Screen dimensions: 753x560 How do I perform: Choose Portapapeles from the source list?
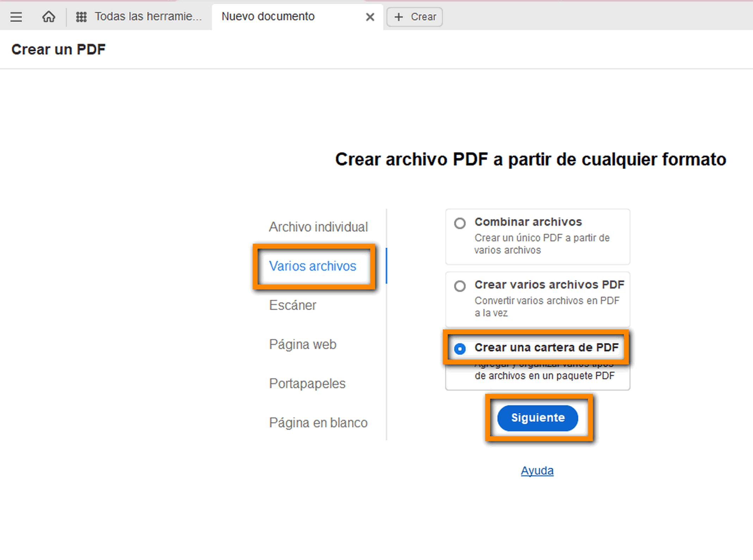307,384
